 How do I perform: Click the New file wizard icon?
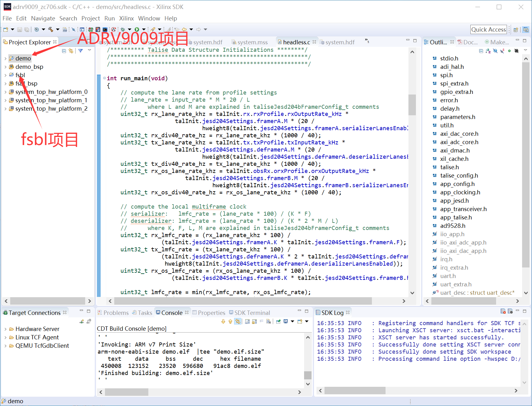(6, 29)
